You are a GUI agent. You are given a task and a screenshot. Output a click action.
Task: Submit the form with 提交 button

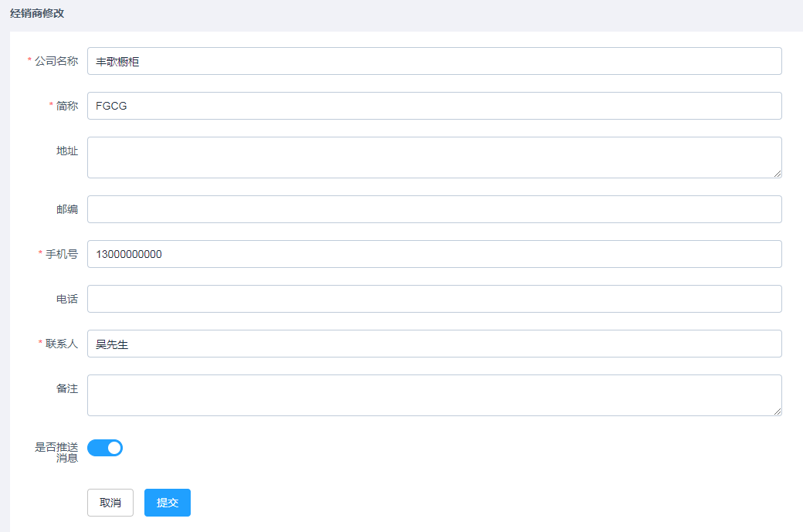pos(168,503)
